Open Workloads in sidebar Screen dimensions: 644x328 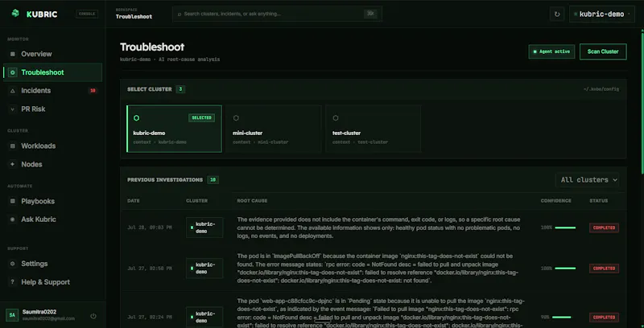point(52,146)
